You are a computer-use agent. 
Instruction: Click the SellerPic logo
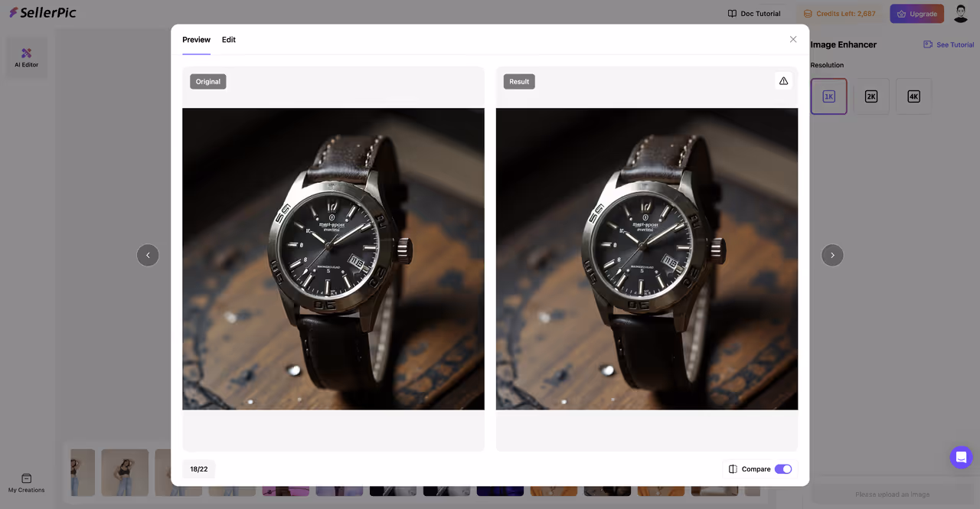coord(42,12)
